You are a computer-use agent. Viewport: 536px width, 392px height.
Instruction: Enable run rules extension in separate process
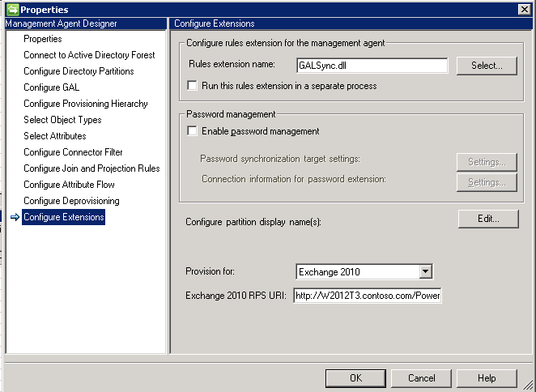click(192, 85)
